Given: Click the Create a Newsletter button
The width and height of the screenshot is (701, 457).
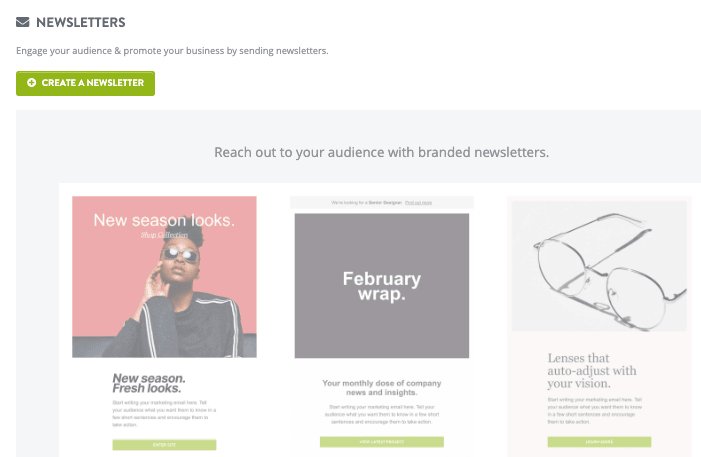Looking at the screenshot, I should coord(85,83).
